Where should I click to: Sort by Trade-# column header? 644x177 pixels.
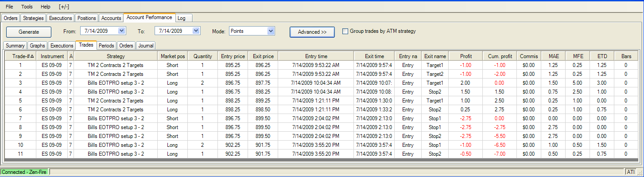(x=20, y=56)
